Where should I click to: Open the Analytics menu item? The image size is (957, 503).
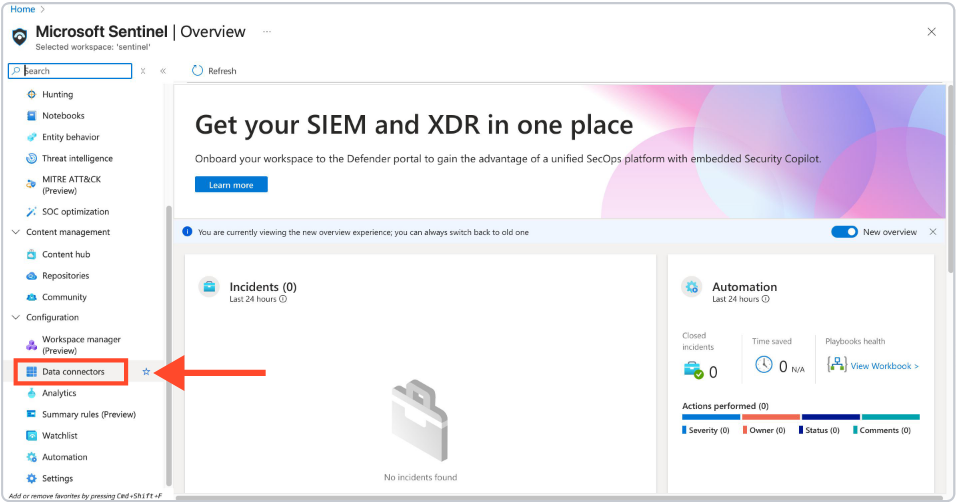tap(59, 393)
